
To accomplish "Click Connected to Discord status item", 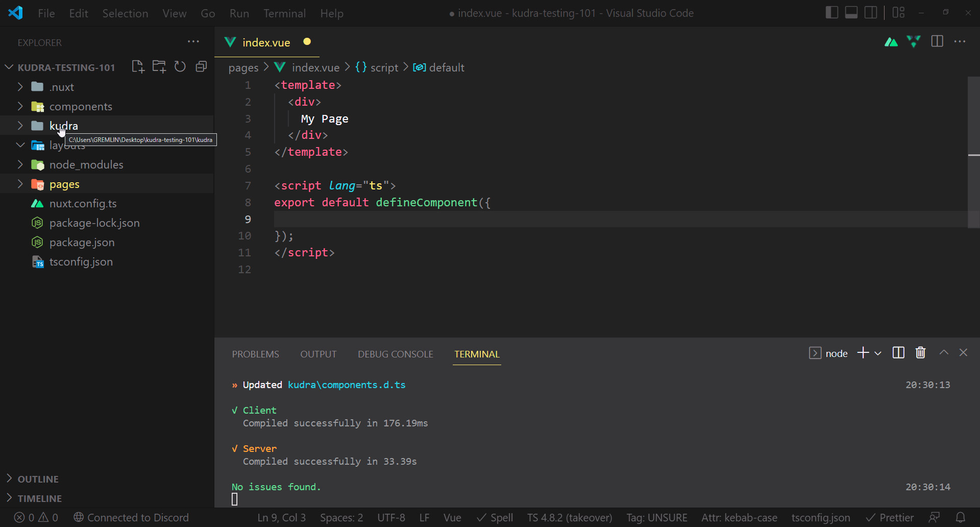I will tap(131, 518).
